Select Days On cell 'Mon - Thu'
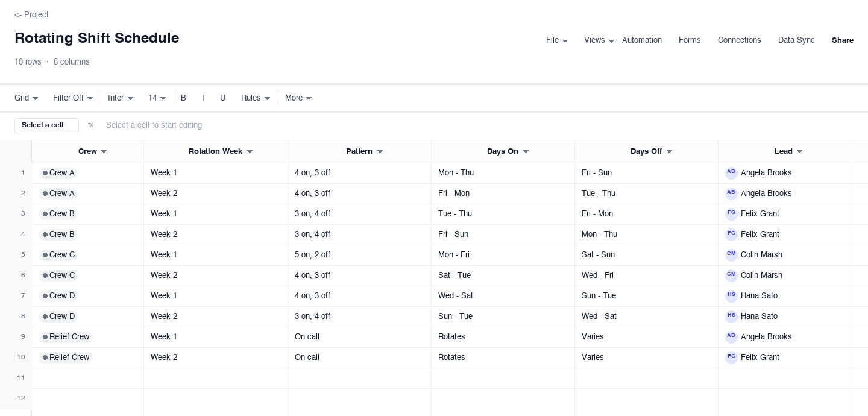Viewport: 868px width, 416px height. click(503, 173)
